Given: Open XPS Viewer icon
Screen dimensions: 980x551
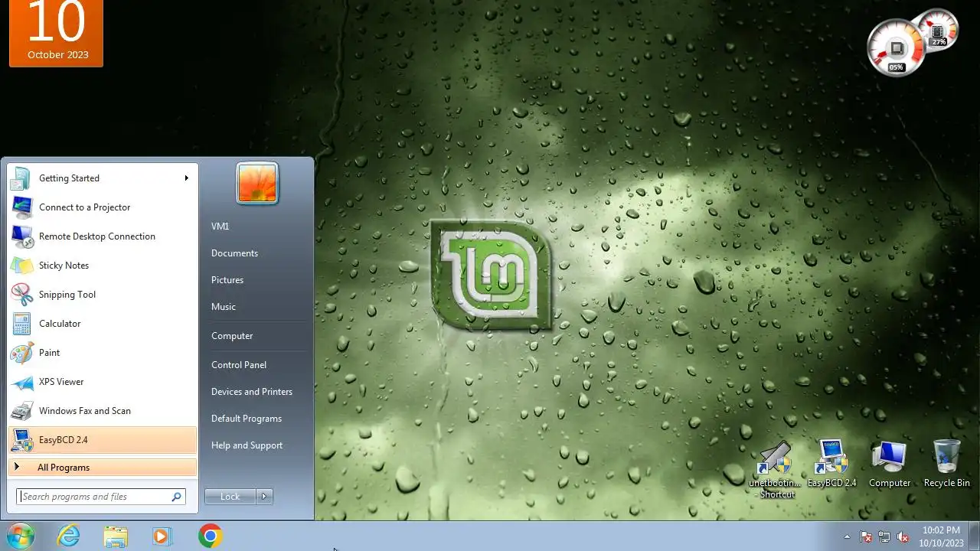Looking at the screenshot, I should 21,382.
